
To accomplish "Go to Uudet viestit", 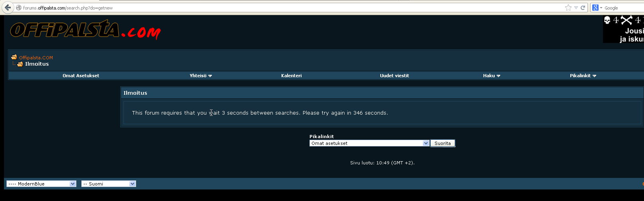I will pyautogui.click(x=394, y=76).
